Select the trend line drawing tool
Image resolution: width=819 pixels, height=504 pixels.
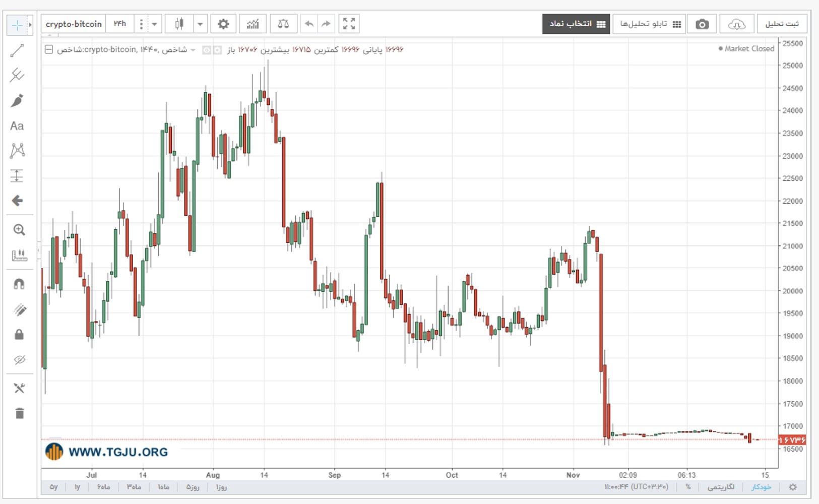17,50
